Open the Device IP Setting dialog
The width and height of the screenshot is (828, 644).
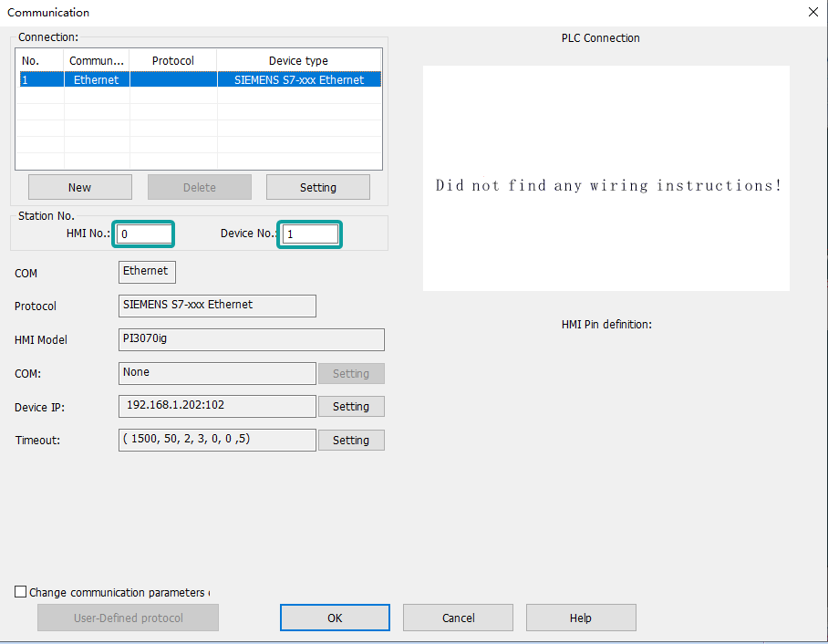point(350,406)
